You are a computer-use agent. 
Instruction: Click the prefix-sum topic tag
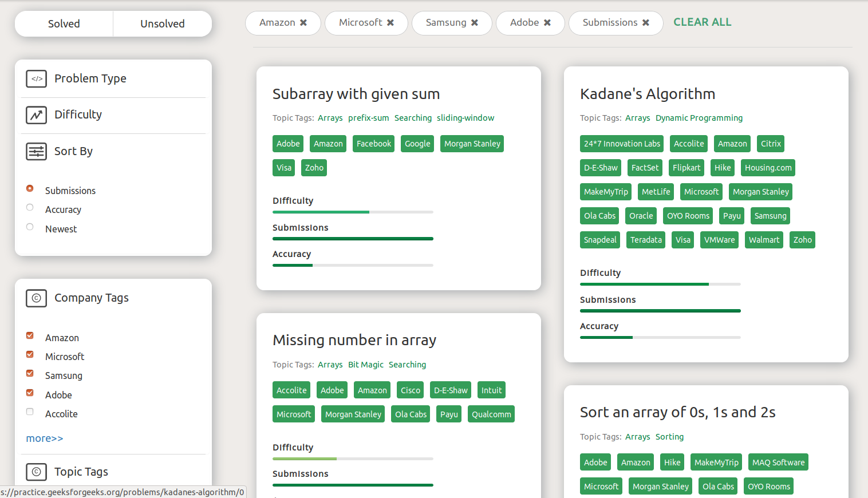pyautogui.click(x=369, y=118)
